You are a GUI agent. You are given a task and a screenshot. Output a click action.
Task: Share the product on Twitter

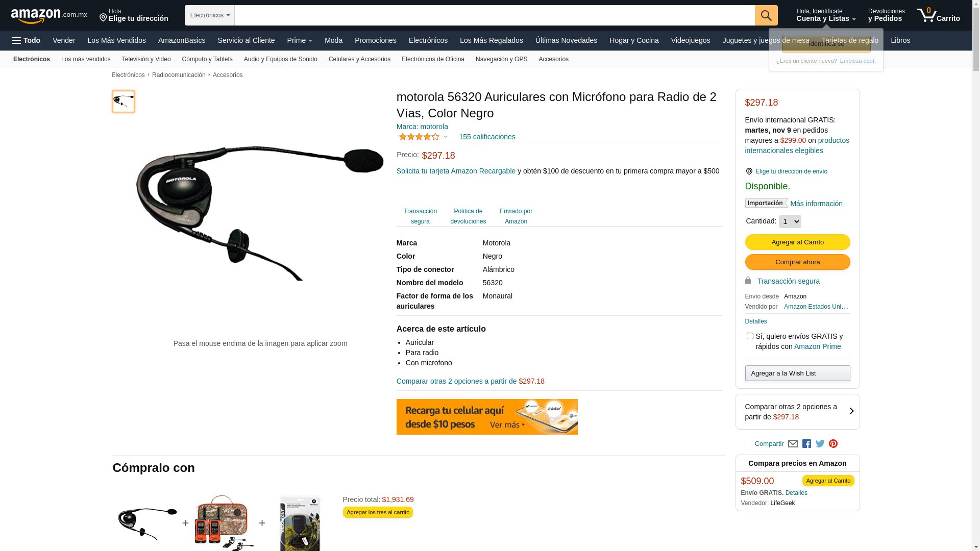click(820, 444)
